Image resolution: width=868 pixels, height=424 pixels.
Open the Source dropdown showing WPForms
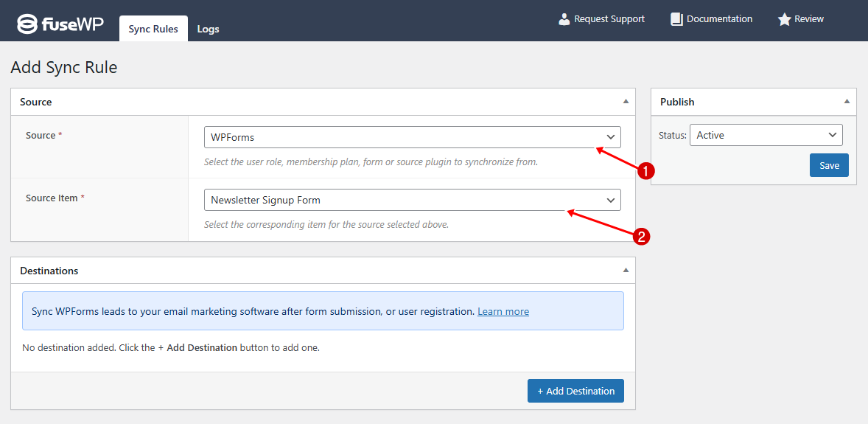coord(413,137)
